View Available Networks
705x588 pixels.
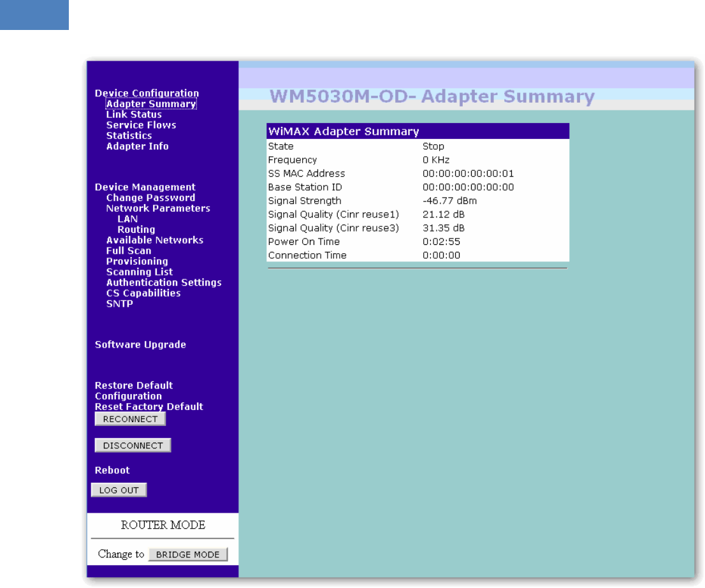point(155,240)
